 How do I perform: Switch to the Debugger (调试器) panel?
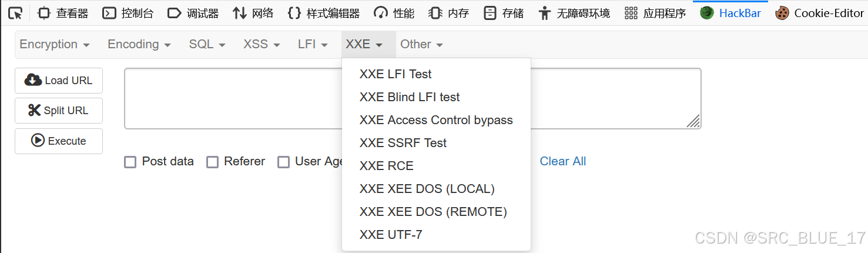point(193,13)
